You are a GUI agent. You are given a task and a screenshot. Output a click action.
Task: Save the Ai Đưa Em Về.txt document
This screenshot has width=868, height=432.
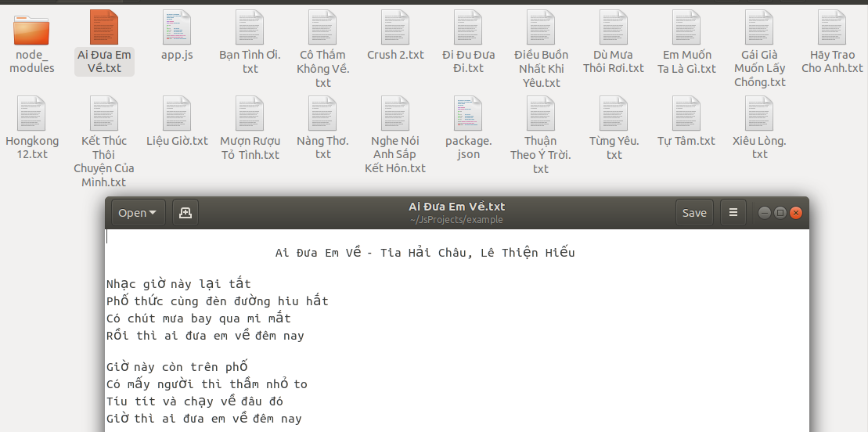click(694, 213)
